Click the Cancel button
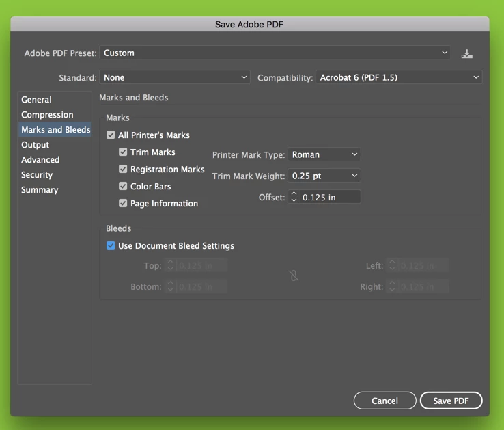Screen dimensions: 504x430 [x=384, y=401]
